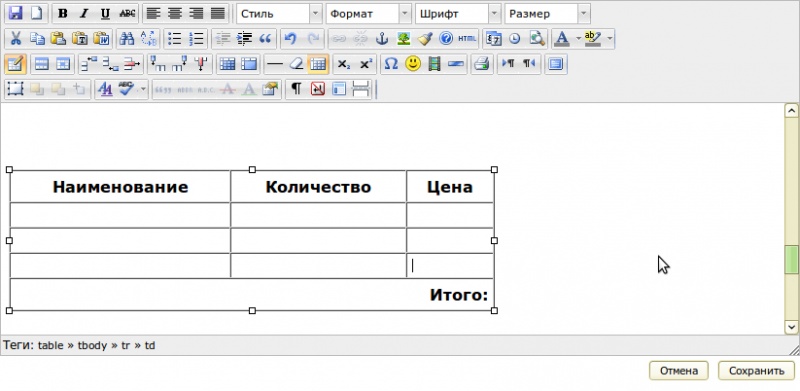Insert the current time
The width and height of the screenshot is (800, 391).
coord(515,39)
